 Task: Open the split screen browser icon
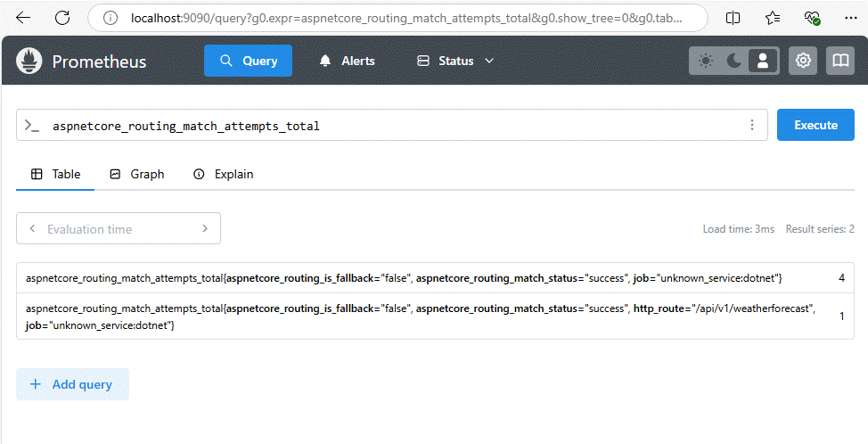[x=733, y=18]
